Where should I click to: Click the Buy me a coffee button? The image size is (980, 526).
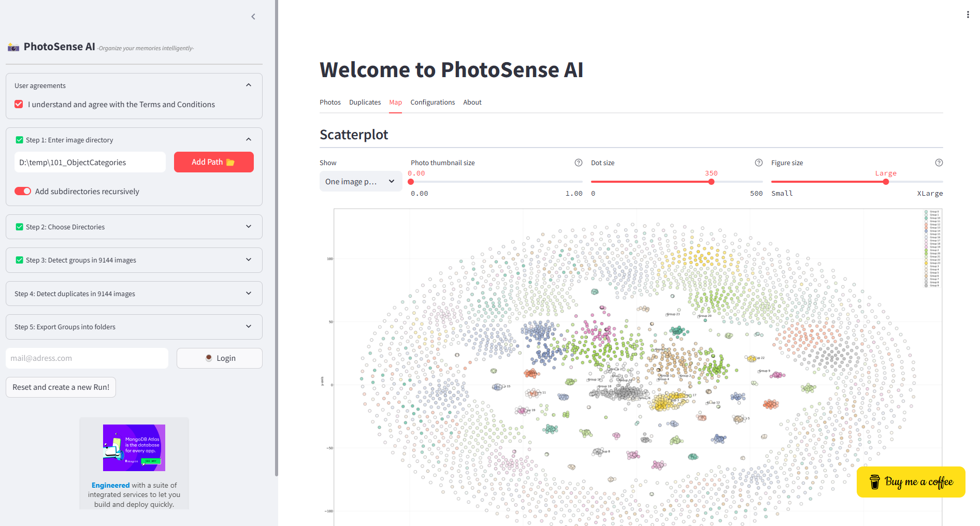click(911, 482)
